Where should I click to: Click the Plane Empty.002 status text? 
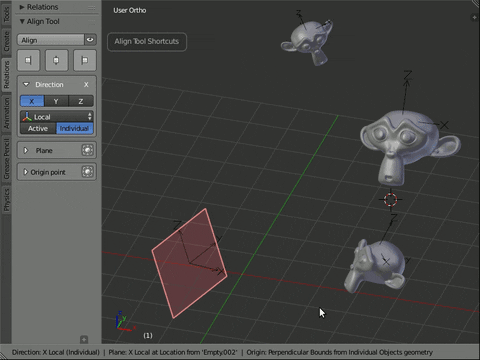[173, 352]
